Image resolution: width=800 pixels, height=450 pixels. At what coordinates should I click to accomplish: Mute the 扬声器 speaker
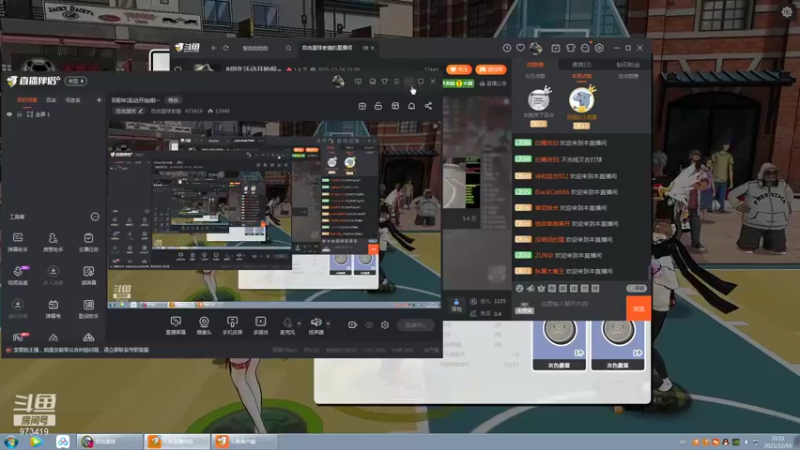316,326
